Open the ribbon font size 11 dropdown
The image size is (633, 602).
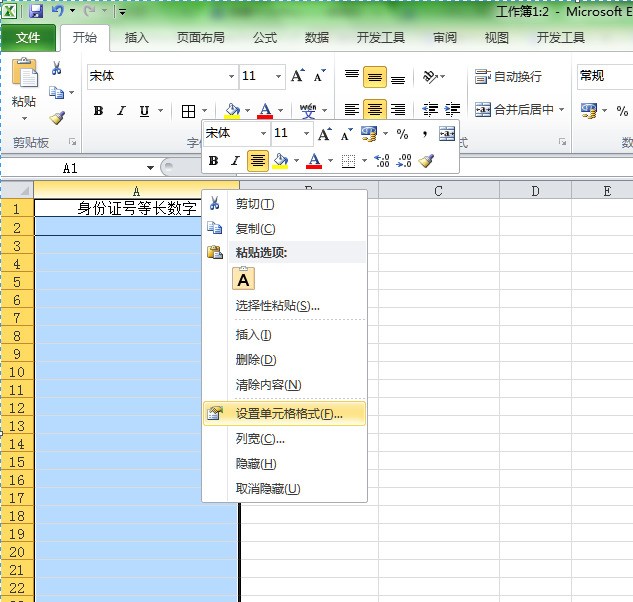click(x=278, y=76)
